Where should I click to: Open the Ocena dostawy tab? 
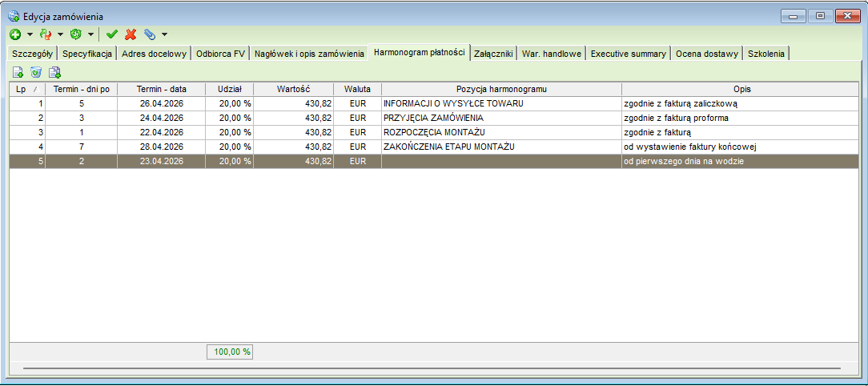tap(707, 54)
